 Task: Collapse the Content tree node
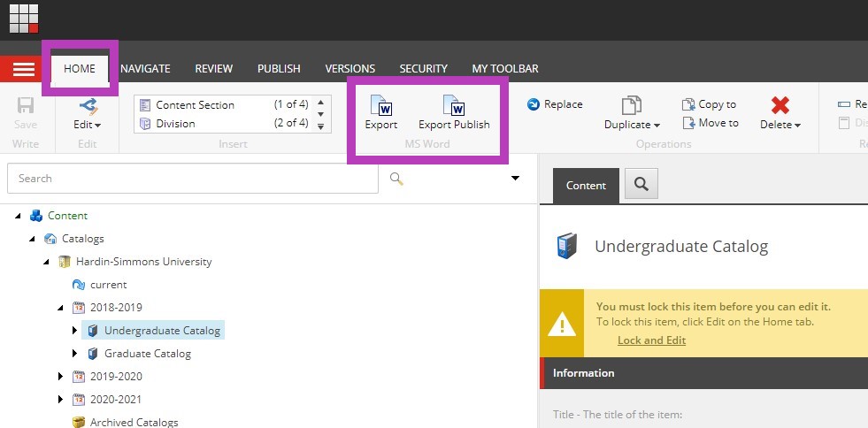pos(19,217)
